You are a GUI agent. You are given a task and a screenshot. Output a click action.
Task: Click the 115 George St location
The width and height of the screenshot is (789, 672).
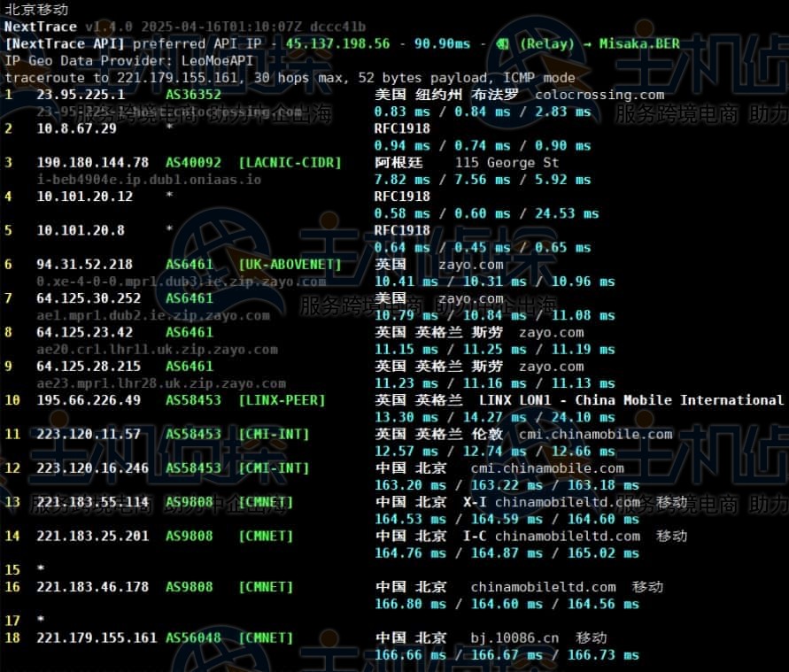(x=507, y=163)
